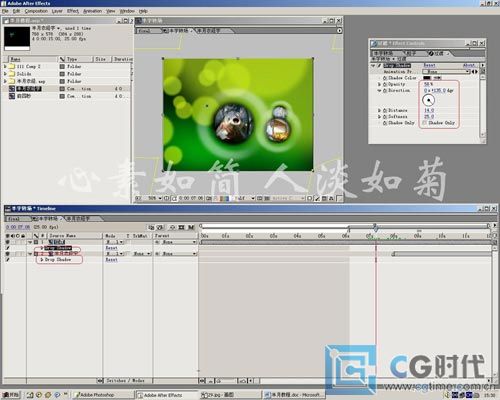This screenshot has height=400, width=500.
Task: Open the Window menu
Action: tap(127, 11)
